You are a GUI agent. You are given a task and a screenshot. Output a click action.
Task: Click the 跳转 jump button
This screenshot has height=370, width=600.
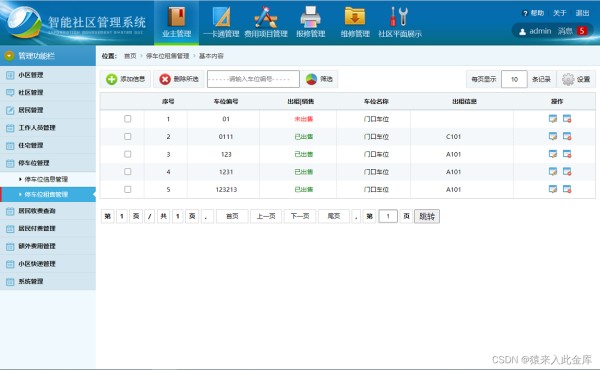[x=427, y=216]
